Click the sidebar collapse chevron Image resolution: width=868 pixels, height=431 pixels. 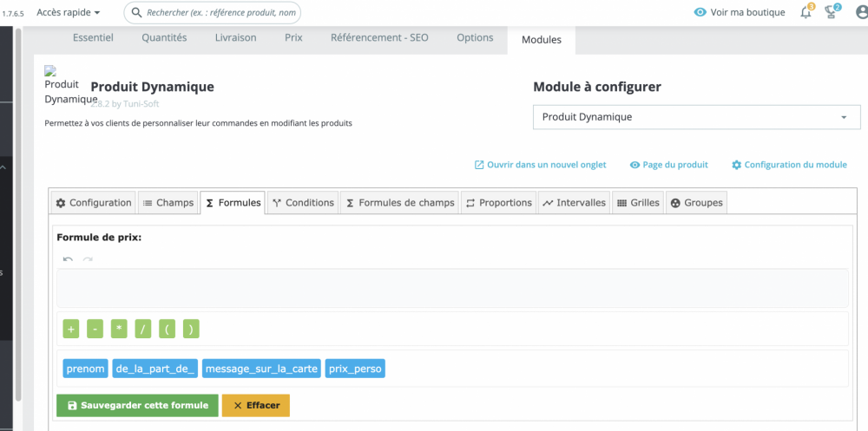click(x=3, y=166)
